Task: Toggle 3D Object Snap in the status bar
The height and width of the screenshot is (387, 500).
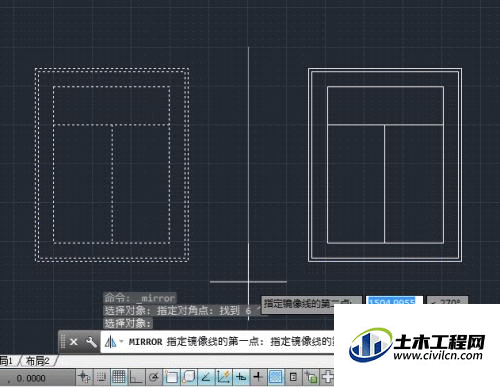Action: pyautogui.click(x=188, y=377)
